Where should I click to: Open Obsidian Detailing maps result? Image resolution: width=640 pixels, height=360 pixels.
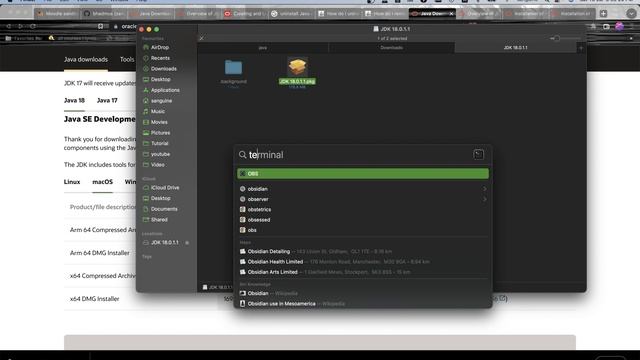click(x=363, y=251)
